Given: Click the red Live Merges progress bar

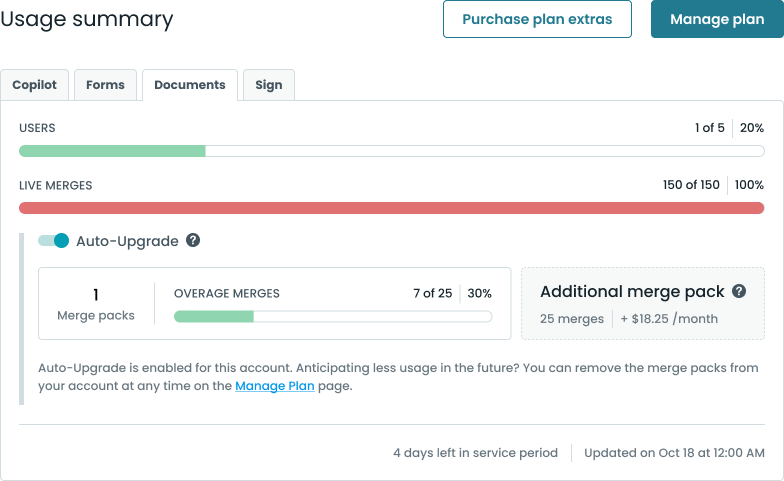Looking at the screenshot, I should point(391,208).
